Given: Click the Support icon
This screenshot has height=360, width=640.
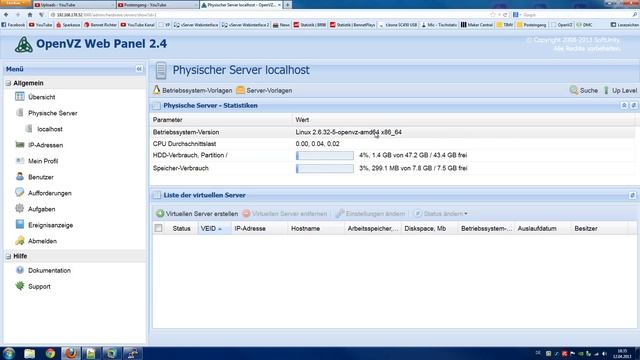Looking at the screenshot, I should tap(20, 286).
